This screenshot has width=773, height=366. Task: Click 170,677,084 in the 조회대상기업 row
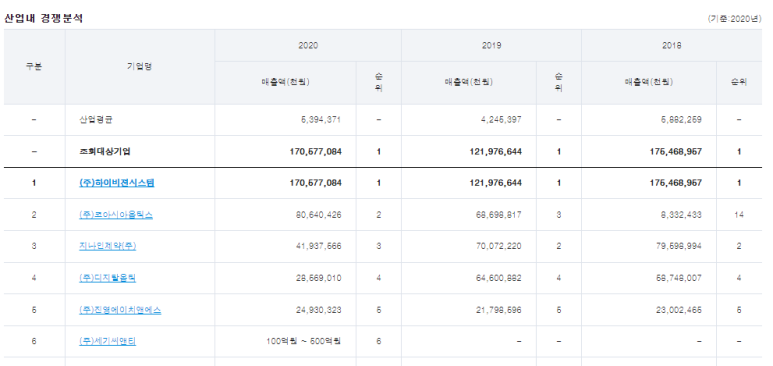coord(316,152)
